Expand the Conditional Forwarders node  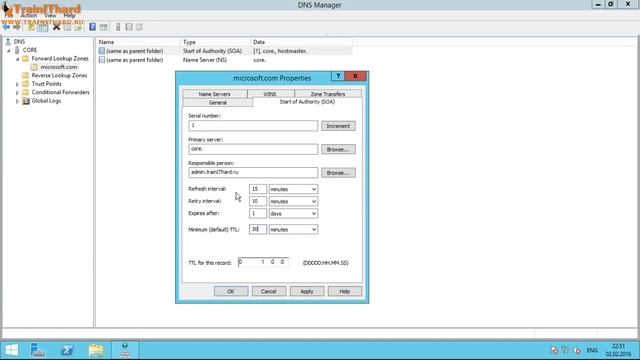(x=18, y=93)
